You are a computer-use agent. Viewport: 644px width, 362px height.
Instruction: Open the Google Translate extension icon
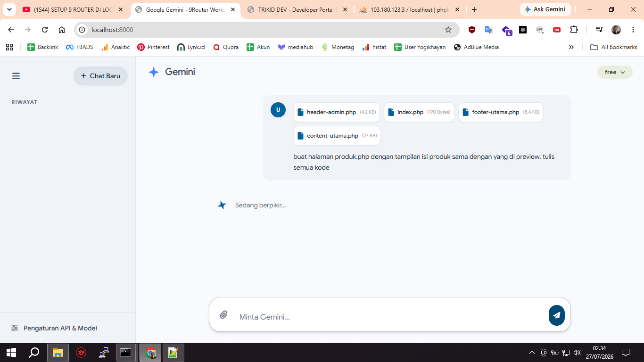pos(489,30)
